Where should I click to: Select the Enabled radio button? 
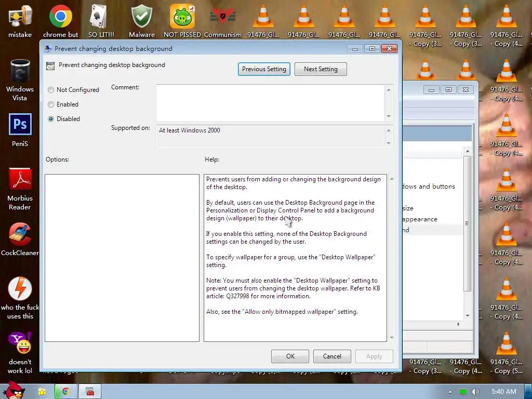click(51, 104)
